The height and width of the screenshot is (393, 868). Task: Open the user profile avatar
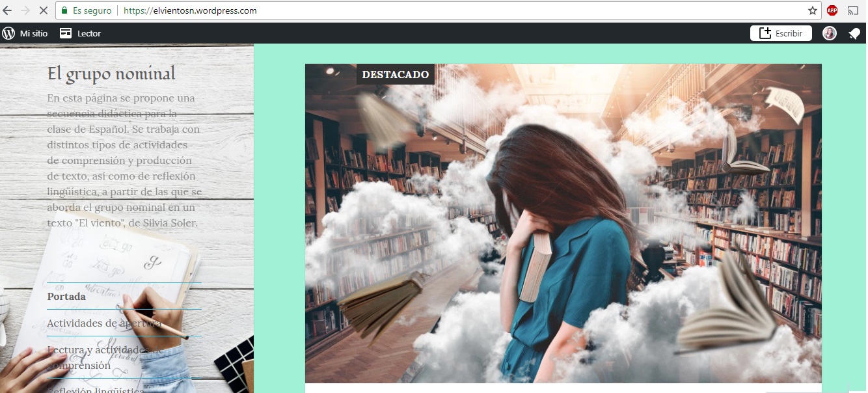tap(830, 33)
